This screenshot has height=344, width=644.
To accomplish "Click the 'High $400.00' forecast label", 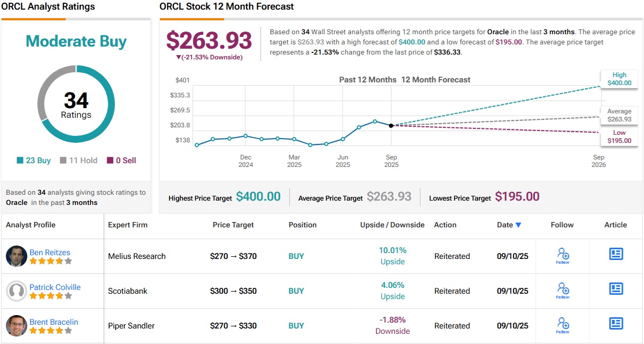I will [619, 78].
